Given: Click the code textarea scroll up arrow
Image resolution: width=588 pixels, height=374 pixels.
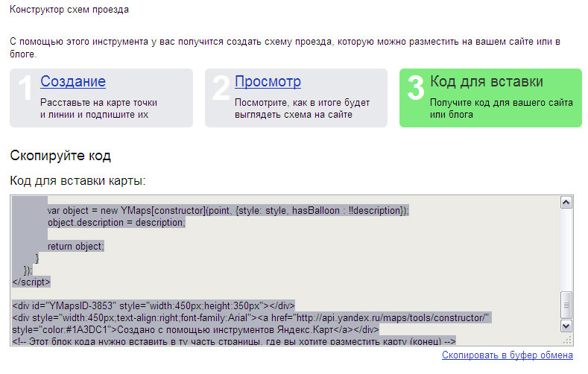Looking at the screenshot, I should pyautogui.click(x=566, y=203).
